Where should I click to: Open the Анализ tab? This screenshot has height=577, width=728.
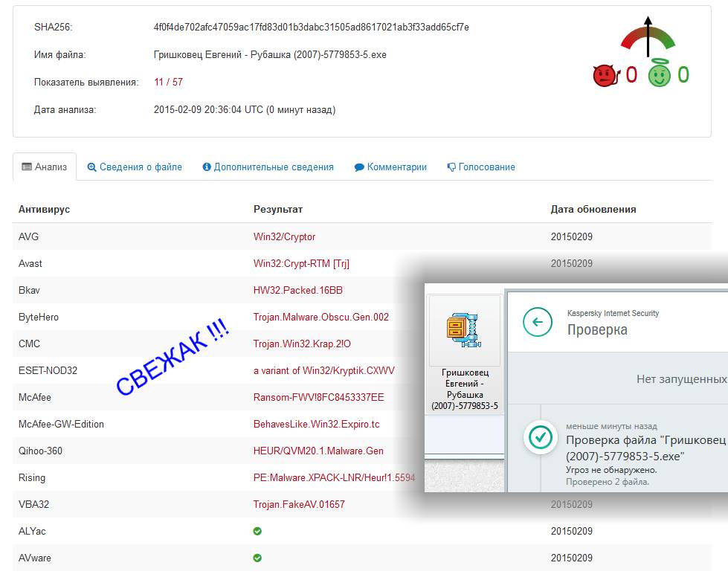point(45,167)
